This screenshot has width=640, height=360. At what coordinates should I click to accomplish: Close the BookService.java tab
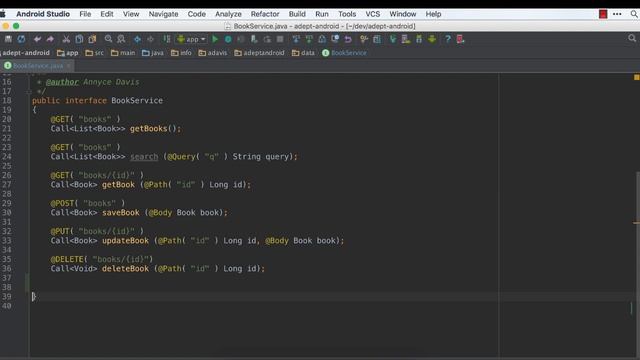pyautogui.click(x=69, y=66)
